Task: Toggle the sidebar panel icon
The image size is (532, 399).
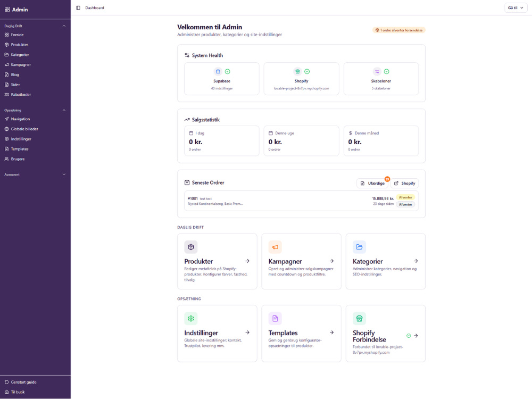Action: pos(78,8)
